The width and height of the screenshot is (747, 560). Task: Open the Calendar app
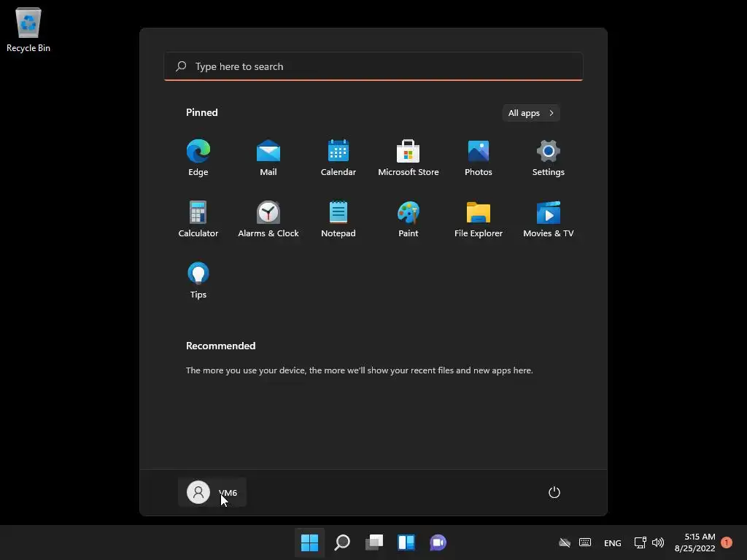coord(338,157)
